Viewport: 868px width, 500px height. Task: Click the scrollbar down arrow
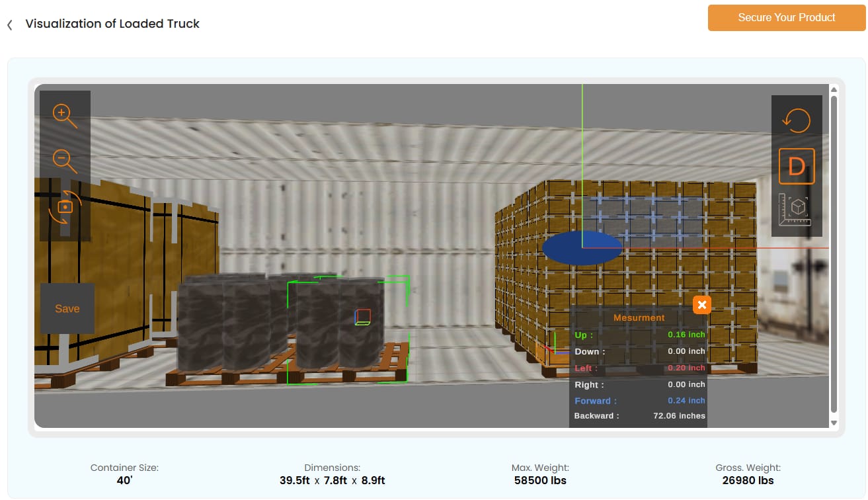pos(834,423)
